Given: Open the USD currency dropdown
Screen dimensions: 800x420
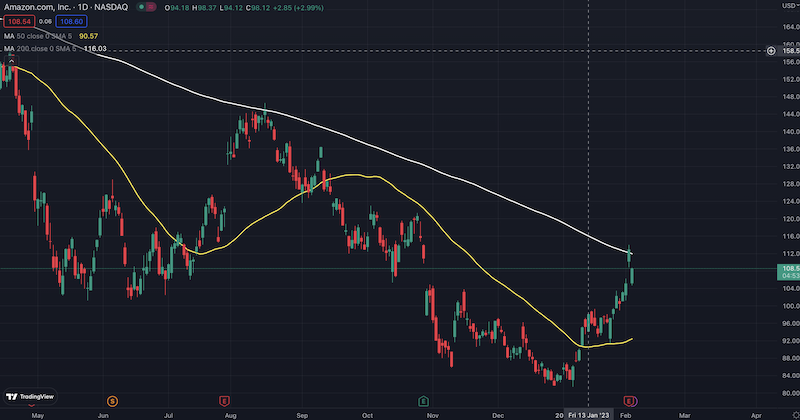Looking at the screenshot, I should (791, 5).
